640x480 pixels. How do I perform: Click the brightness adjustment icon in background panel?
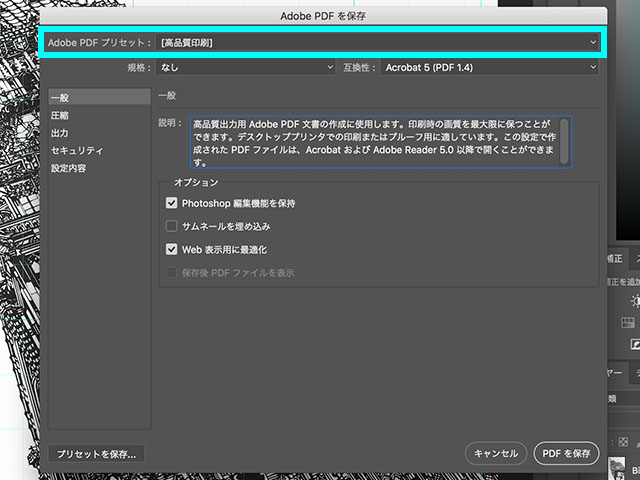636,301
